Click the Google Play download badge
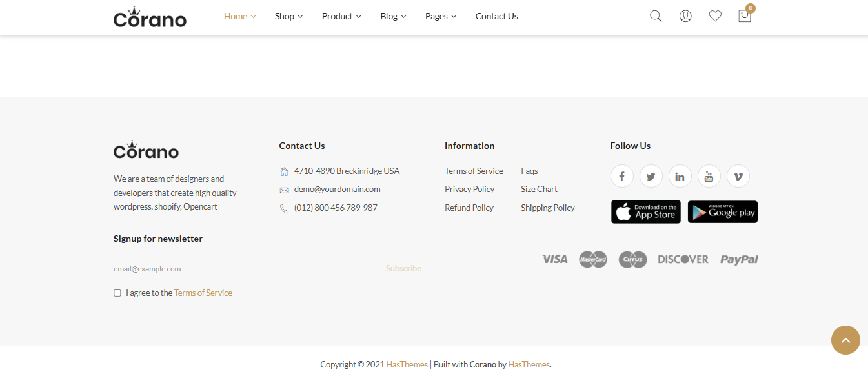The height and width of the screenshot is (381, 868). (x=723, y=212)
